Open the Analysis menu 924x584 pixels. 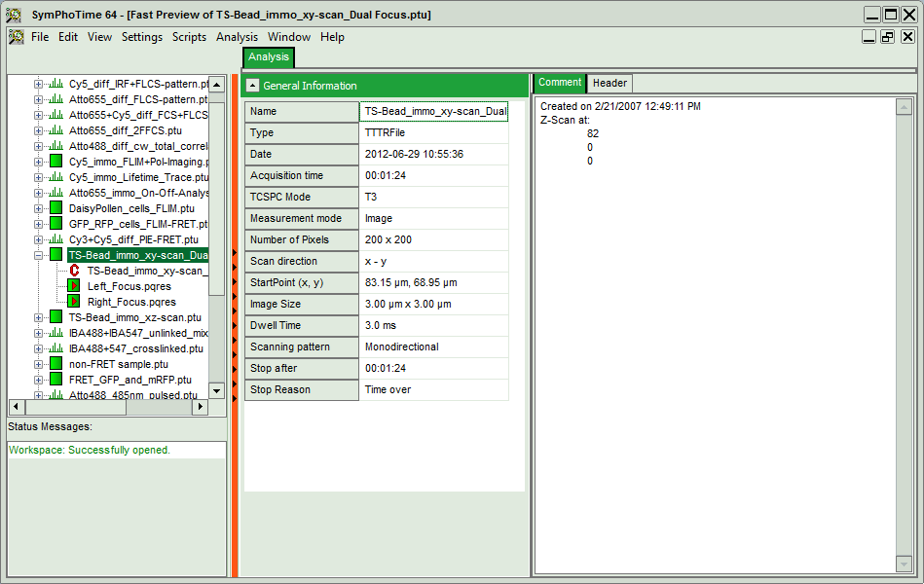[x=237, y=37]
